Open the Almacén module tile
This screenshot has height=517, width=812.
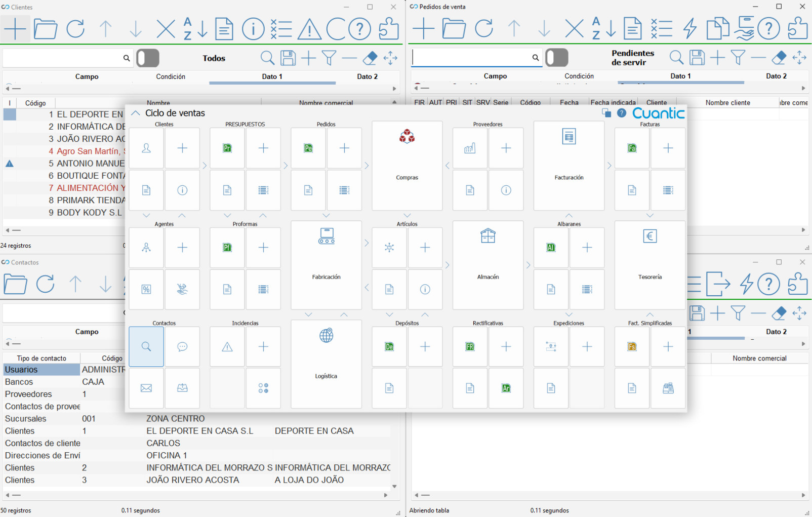[x=488, y=265]
